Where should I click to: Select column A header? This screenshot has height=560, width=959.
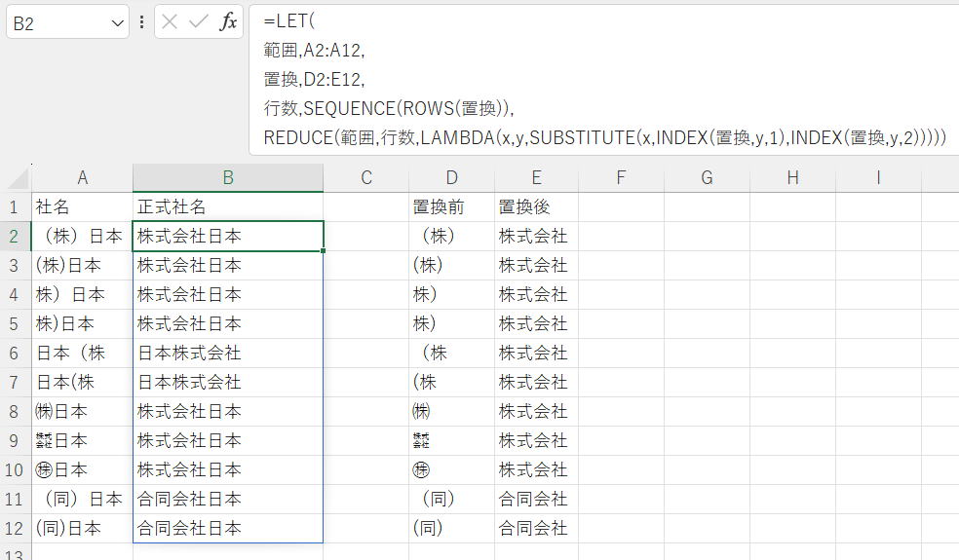coord(83,178)
